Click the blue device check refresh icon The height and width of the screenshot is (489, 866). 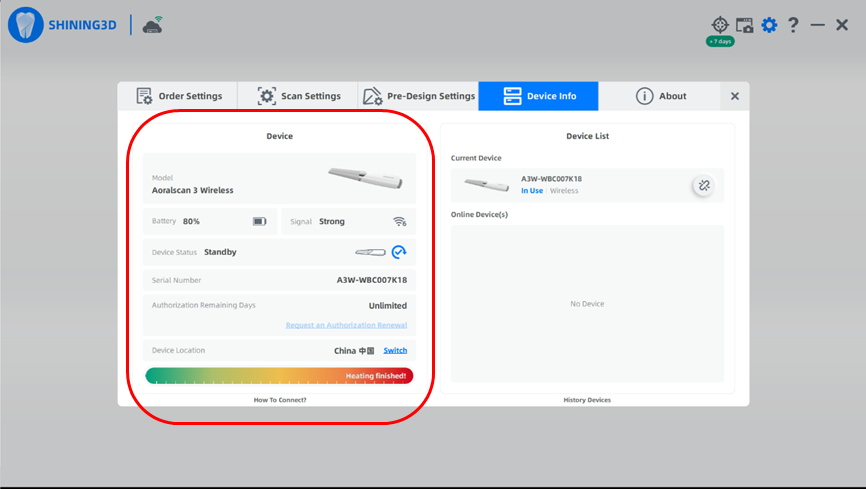pos(399,252)
